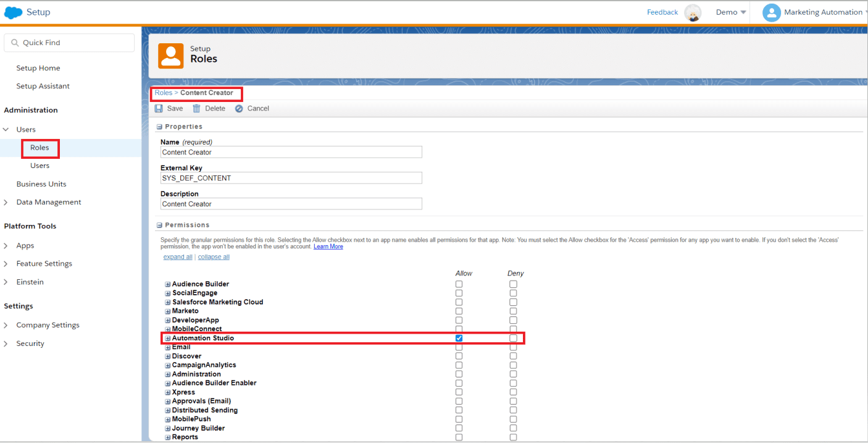Click the Astro avatar icon in header
This screenshot has height=443, width=868.
[x=693, y=13]
